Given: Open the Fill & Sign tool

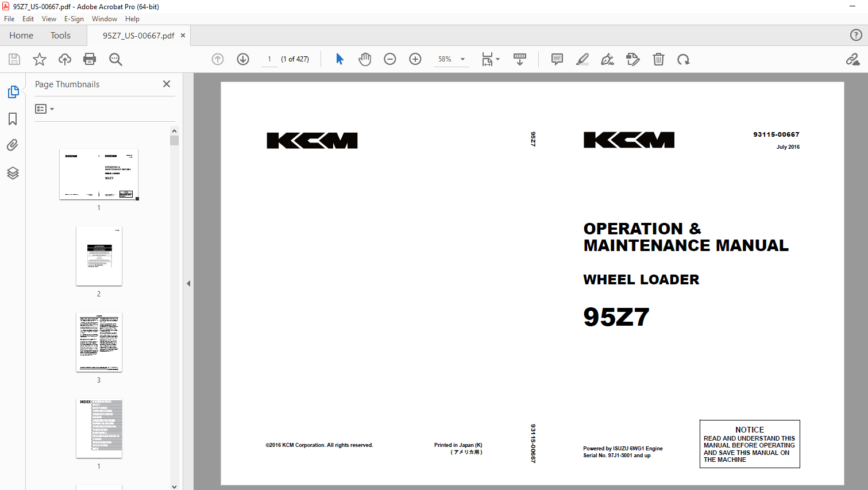Looking at the screenshot, I should click(x=607, y=59).
